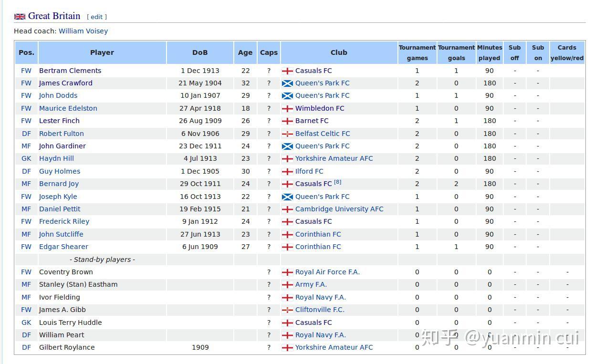Click Scotland flag in James Crawford row
The width and height of the screenshot is (594, 364).
[x=287, y=83]
